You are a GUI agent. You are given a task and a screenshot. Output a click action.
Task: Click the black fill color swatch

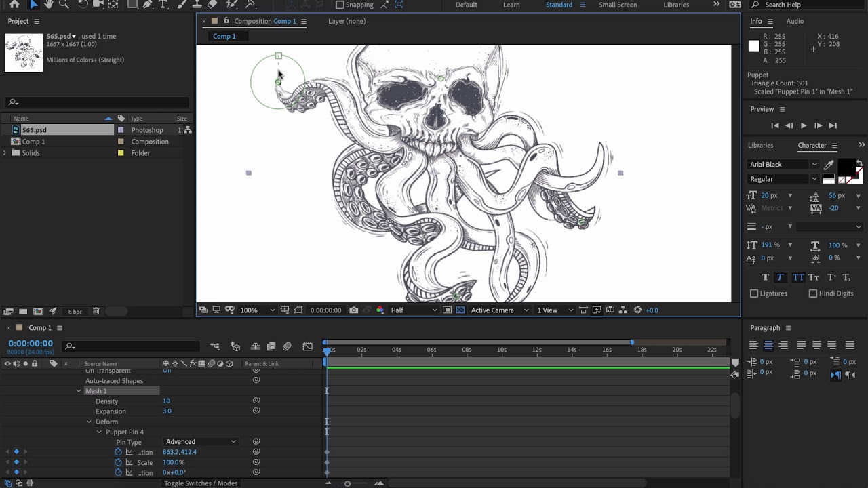(847, 167)
